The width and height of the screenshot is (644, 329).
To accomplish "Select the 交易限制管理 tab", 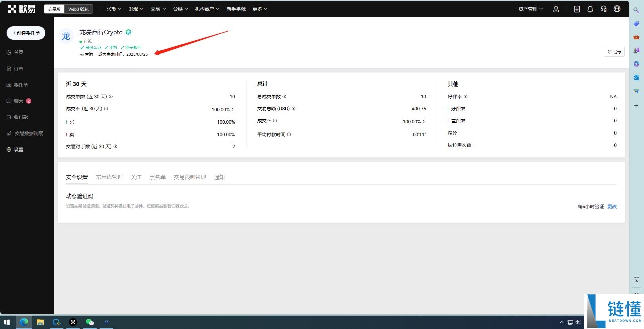I will pyautogui.click(x=190, y=177).
